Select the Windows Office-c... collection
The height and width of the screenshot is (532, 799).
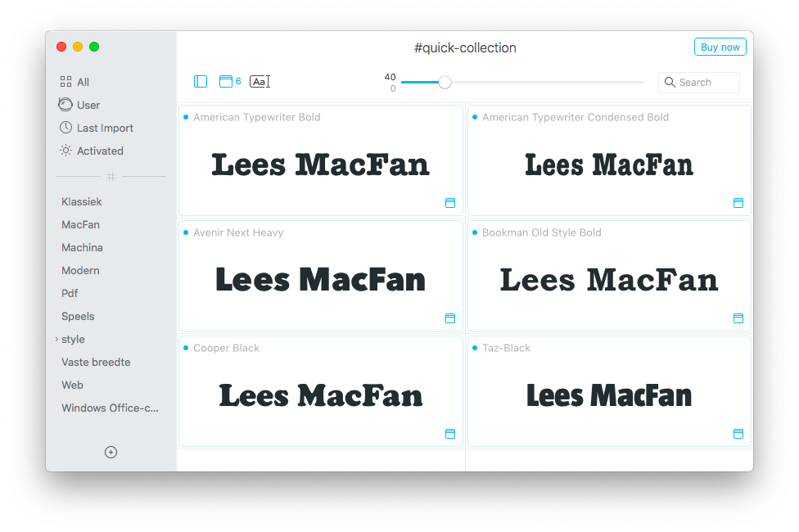point(110,408)
